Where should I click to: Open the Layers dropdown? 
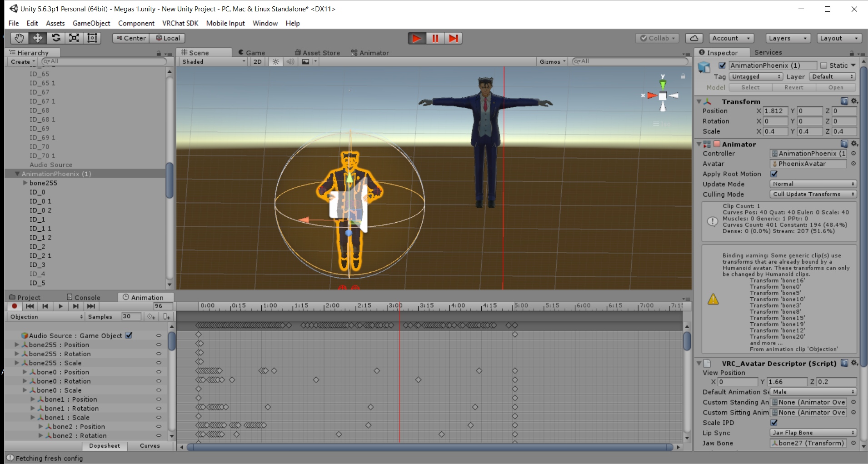[788, 38]
